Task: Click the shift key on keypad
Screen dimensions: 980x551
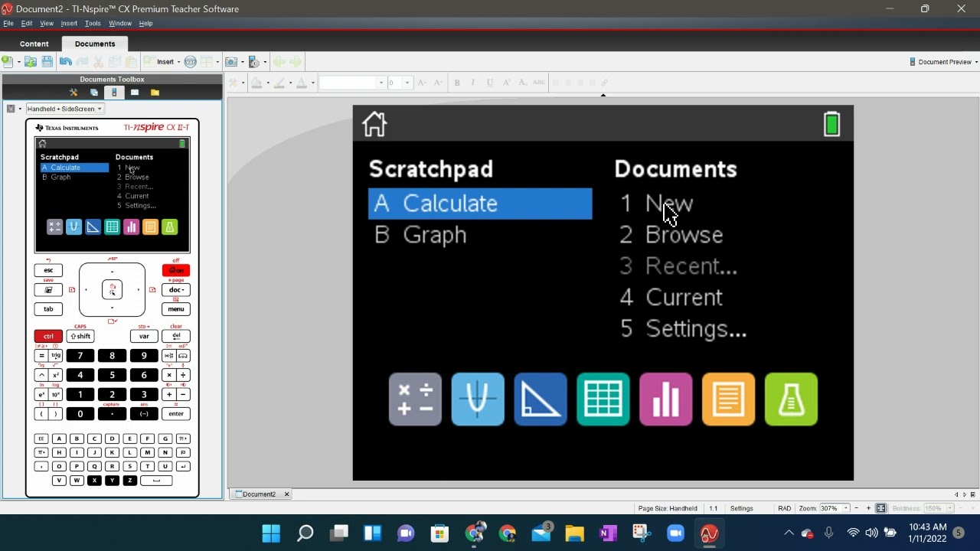Action: 80,336
